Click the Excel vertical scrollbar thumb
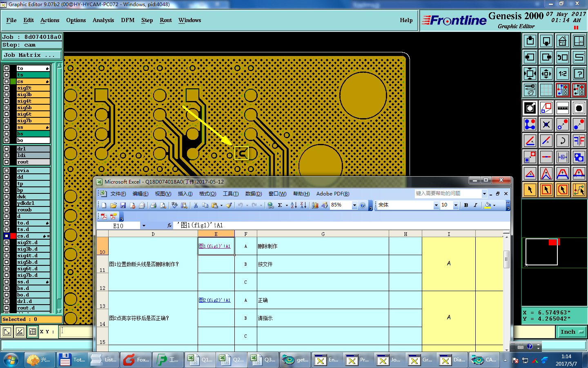Image resolution: width=588 pixels, height=368 pixels. coord(506,260)
